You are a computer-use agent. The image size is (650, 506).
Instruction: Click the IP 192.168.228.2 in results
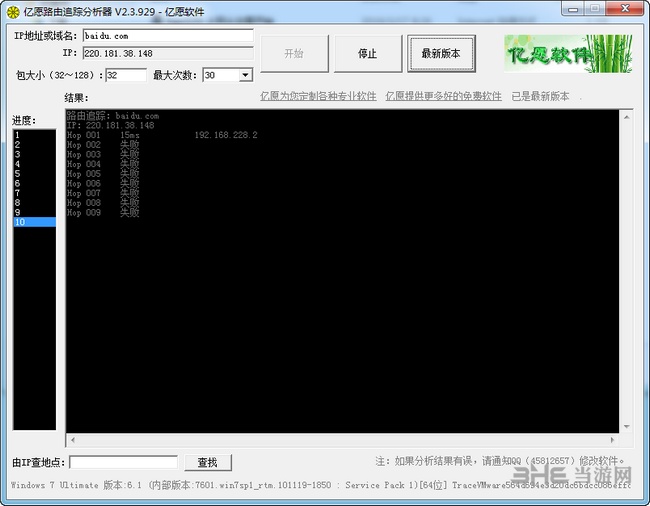(226, 135)
